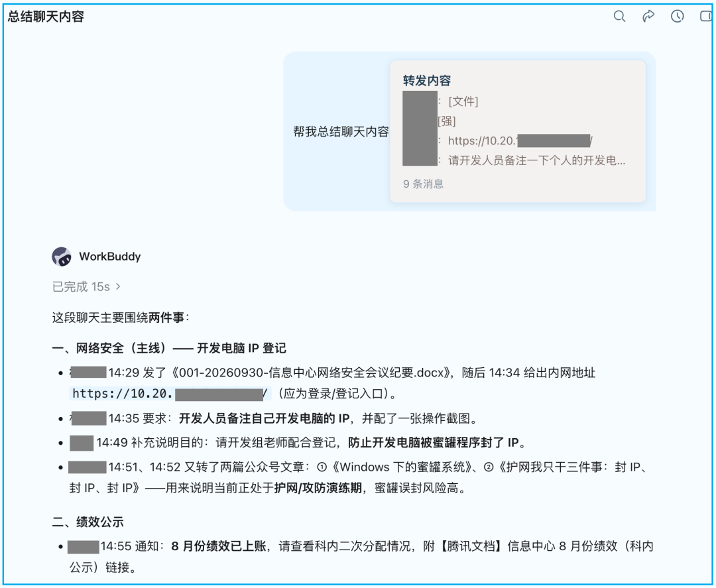Click heading 一、网络安全（主线）—— 开发电脑 IP 登记

pos(169,348)
